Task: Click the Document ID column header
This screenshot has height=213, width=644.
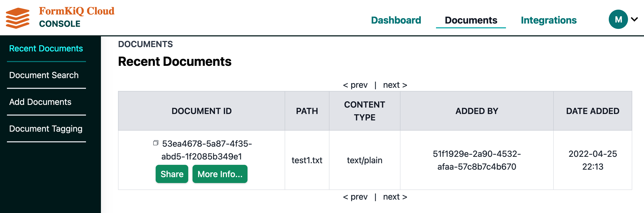Action: point(202,111)
